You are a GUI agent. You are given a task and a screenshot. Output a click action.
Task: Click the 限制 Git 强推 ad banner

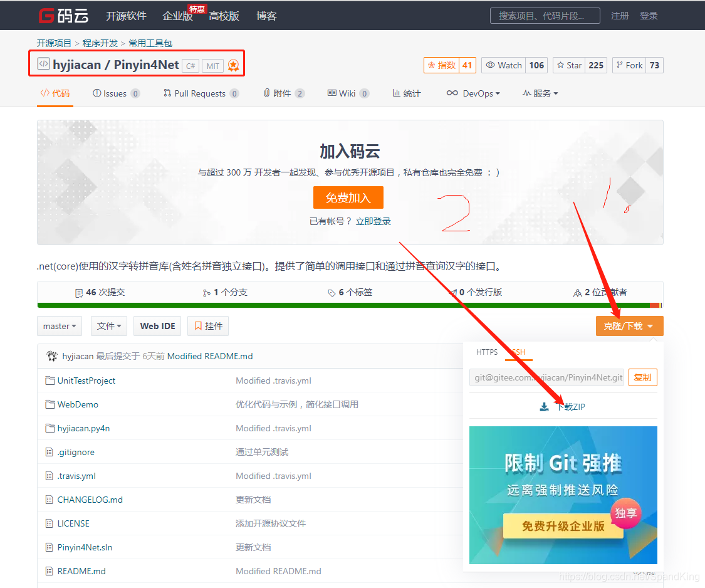click(x=563, y=495)
